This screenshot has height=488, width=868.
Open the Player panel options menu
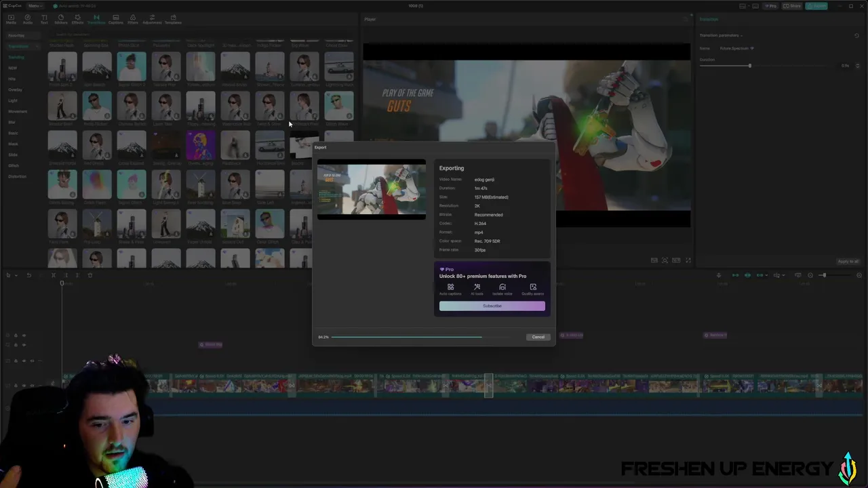(x=686, y=19)
